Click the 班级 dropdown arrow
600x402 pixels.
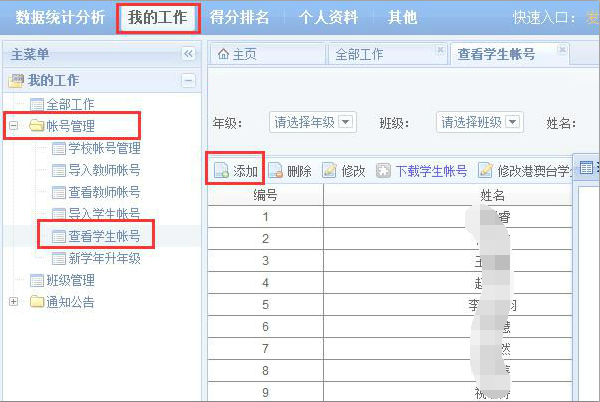[512, 122]
